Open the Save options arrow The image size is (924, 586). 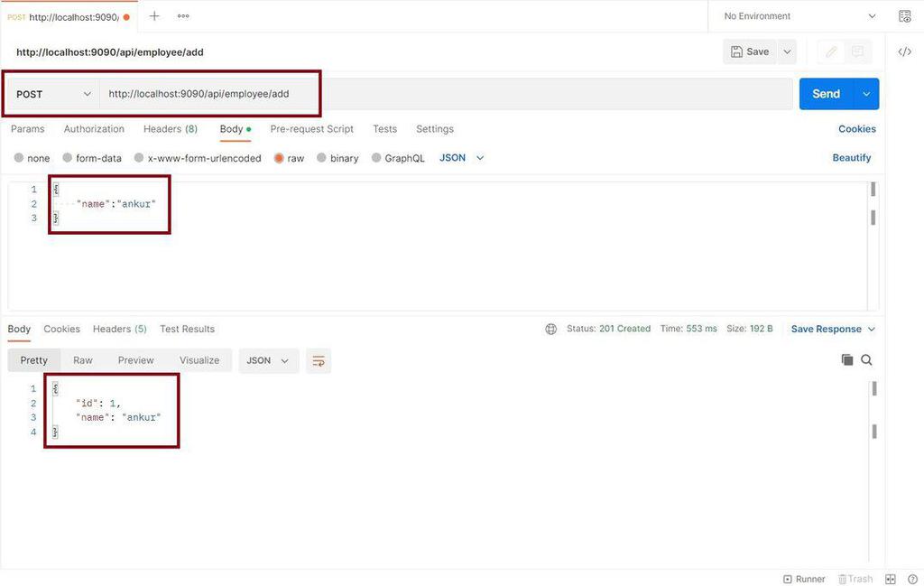coord(787,51)
